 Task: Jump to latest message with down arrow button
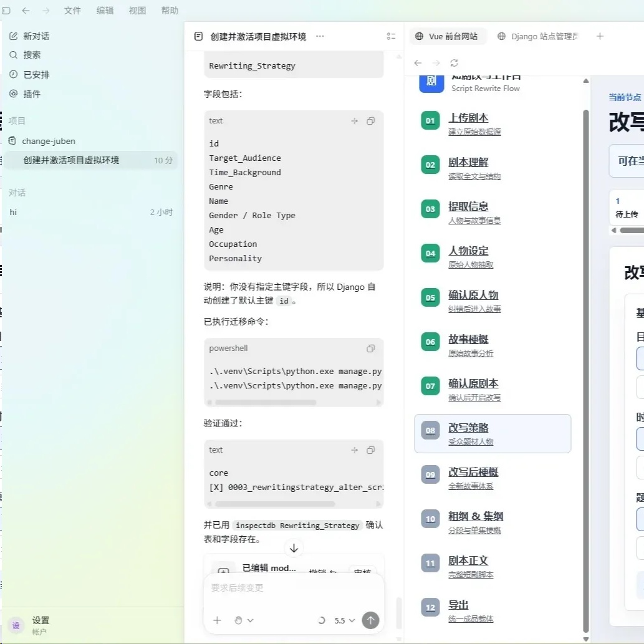[294, 548]
